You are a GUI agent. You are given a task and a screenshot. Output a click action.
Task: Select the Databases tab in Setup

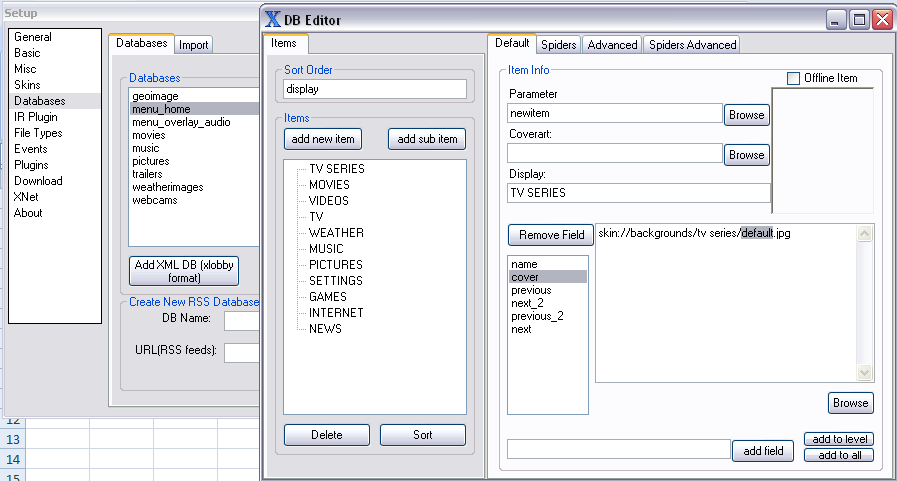[x=141, y=43]
